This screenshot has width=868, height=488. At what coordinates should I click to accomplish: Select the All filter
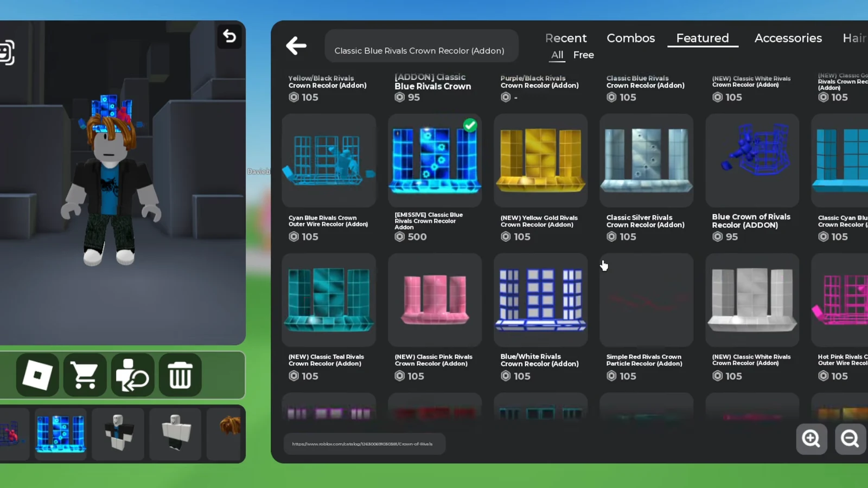pyautogui.click(x=557, y=55)
